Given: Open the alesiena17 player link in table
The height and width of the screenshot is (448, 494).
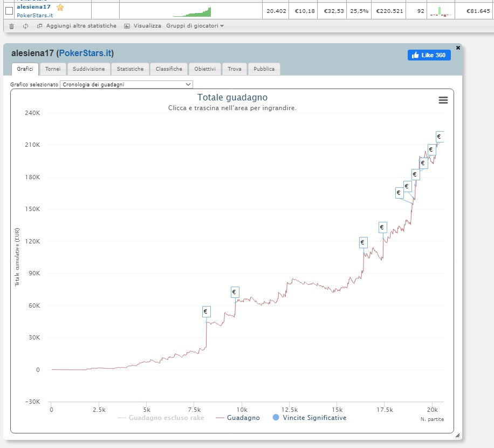Looking at the screenshot, I should [x=33, y=6].
